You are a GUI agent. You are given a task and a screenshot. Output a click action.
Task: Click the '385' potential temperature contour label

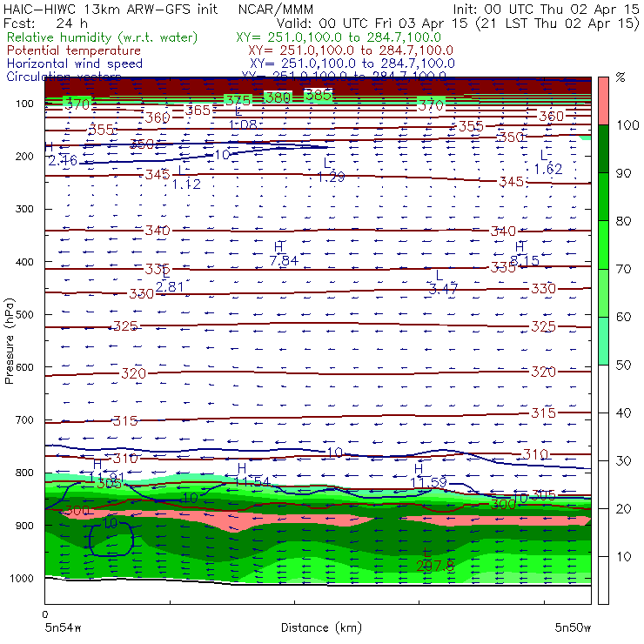tap(319, 95)
